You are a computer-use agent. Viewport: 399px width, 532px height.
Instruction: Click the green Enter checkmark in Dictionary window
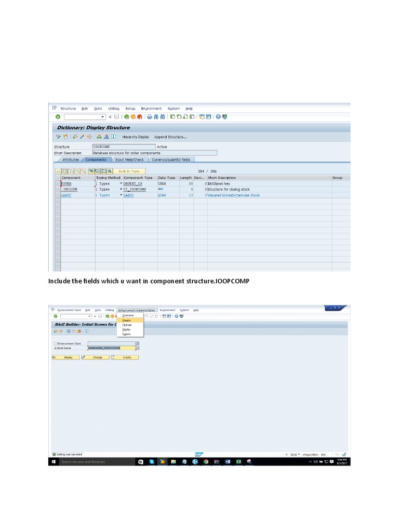tap(58, 117)
